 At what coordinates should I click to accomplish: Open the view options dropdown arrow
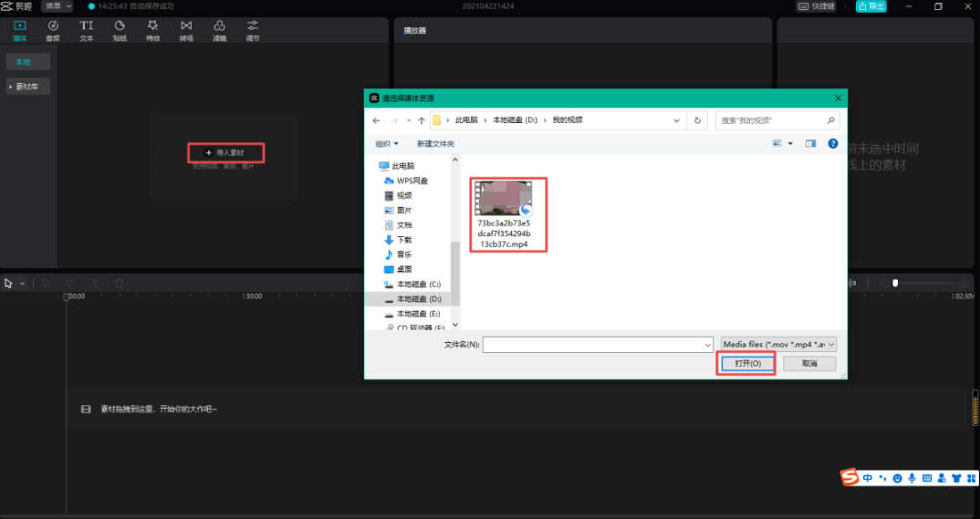point(790,143)
